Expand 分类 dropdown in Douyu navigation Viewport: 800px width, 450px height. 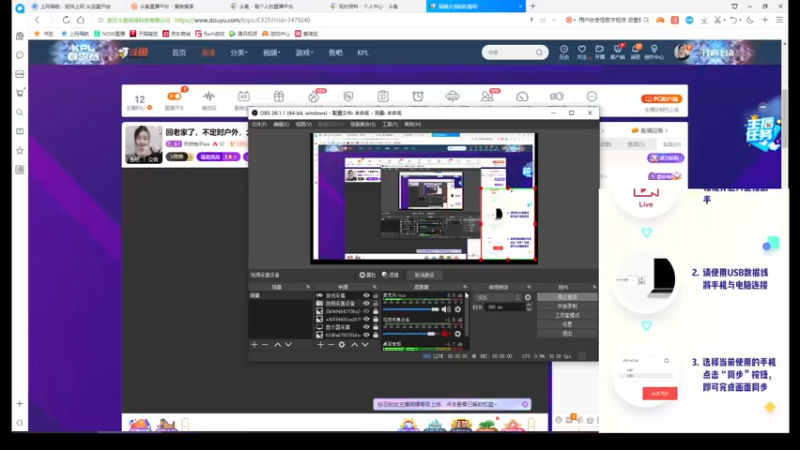[238, 53]
